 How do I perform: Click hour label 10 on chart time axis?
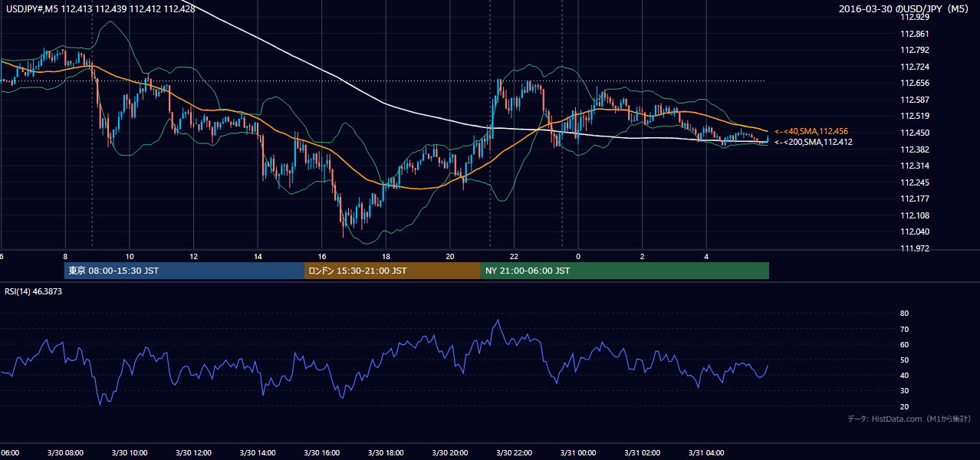tap(130, 256)
